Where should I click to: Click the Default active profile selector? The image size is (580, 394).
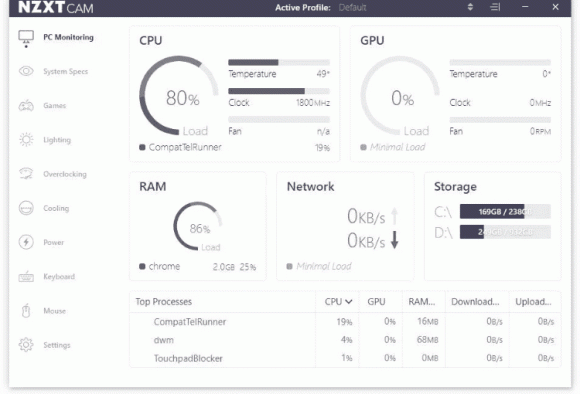pos(352,7)
